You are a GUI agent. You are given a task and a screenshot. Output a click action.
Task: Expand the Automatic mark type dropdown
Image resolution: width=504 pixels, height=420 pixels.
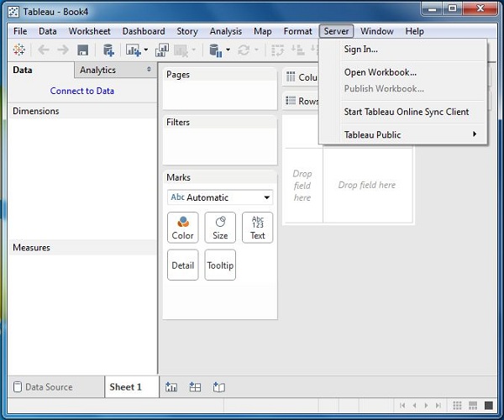click(266, 198)
